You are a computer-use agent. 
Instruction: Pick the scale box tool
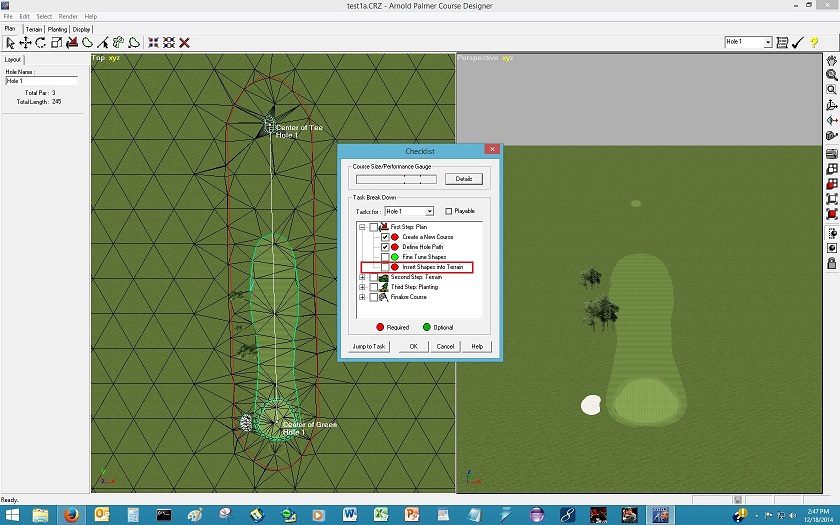point(56,43)
